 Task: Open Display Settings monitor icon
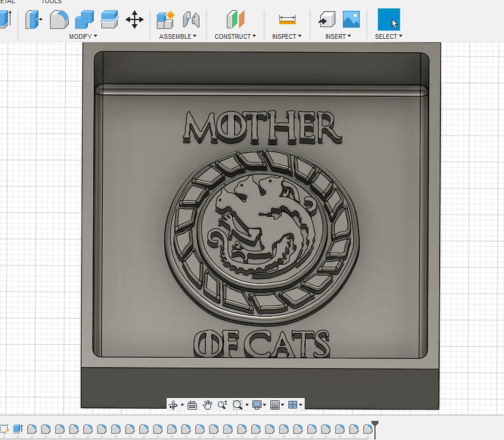(x=257, y=405)
